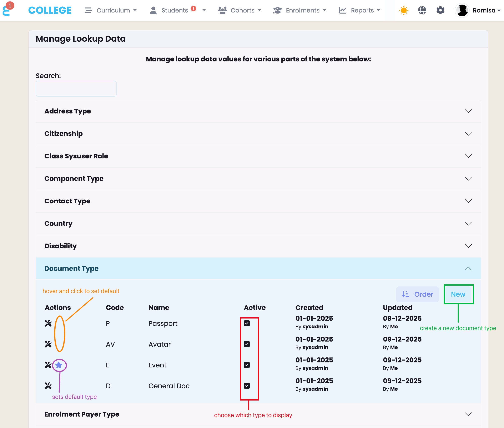Focus the Search input field
The width and height of the screenshot is (504, 428).
pos(76,88)
